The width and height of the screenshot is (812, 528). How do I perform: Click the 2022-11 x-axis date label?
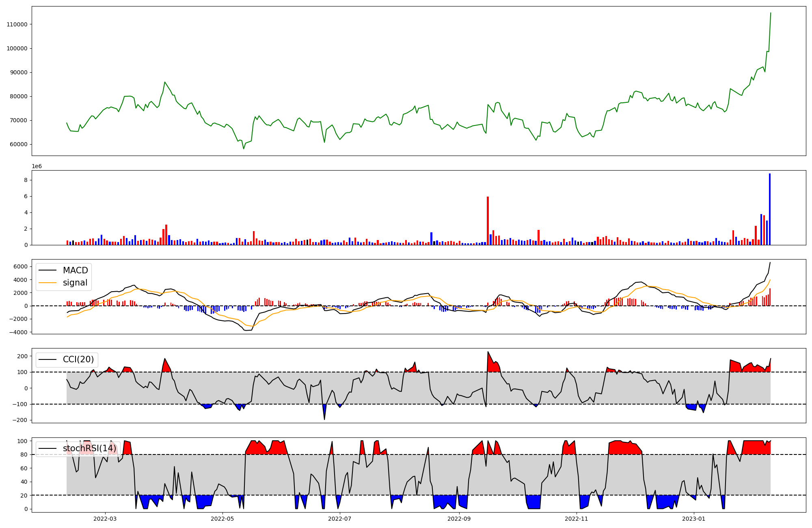[x=577, y=519]
